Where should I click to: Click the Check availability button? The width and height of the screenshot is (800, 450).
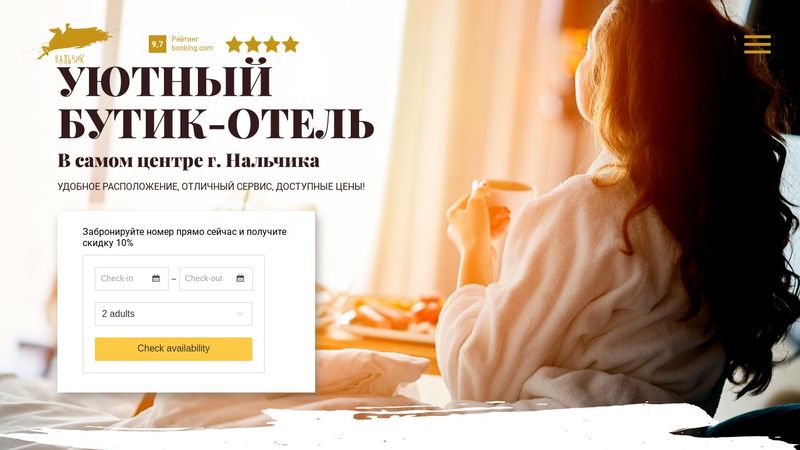pyautogui.click(x=173, y=349)
